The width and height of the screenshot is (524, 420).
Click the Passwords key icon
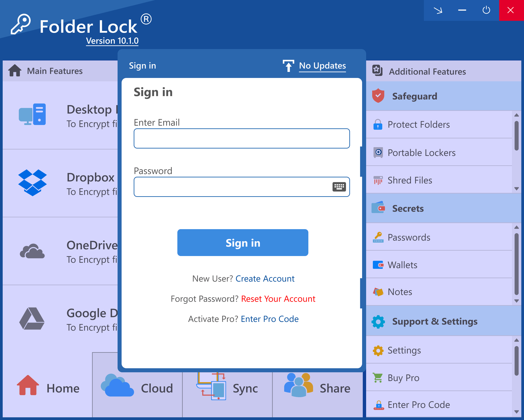(378, 237)
